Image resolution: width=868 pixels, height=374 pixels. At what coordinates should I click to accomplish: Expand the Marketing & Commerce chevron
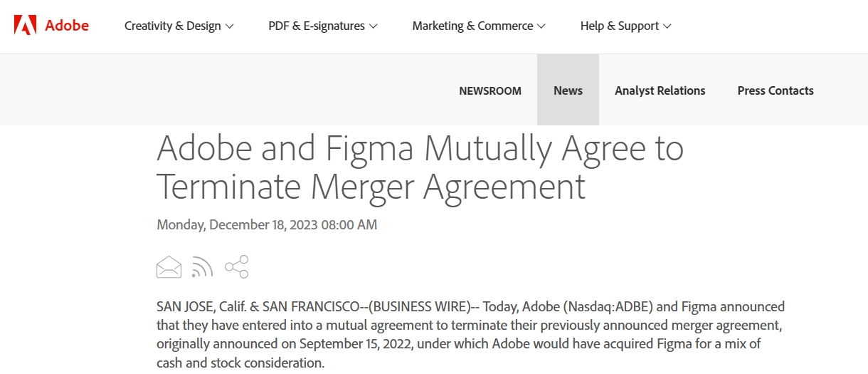coord(541,26)
